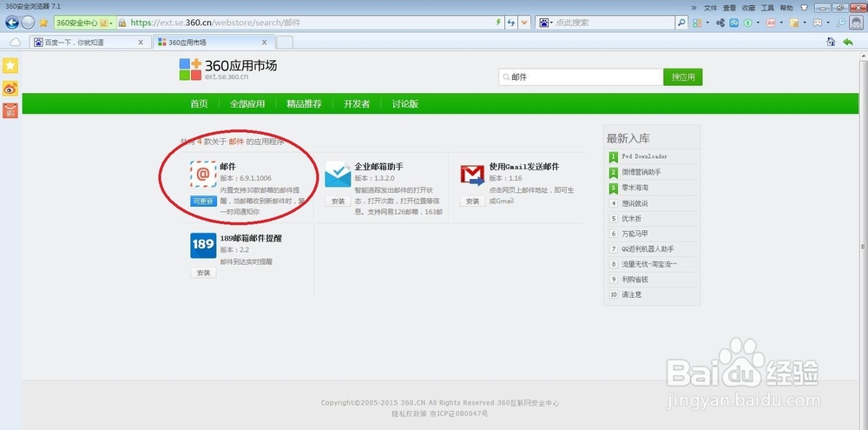This screenshot has width=868, height=430.
Task: Click the 360应用市场 logo
Action: [x=228, y=69]
